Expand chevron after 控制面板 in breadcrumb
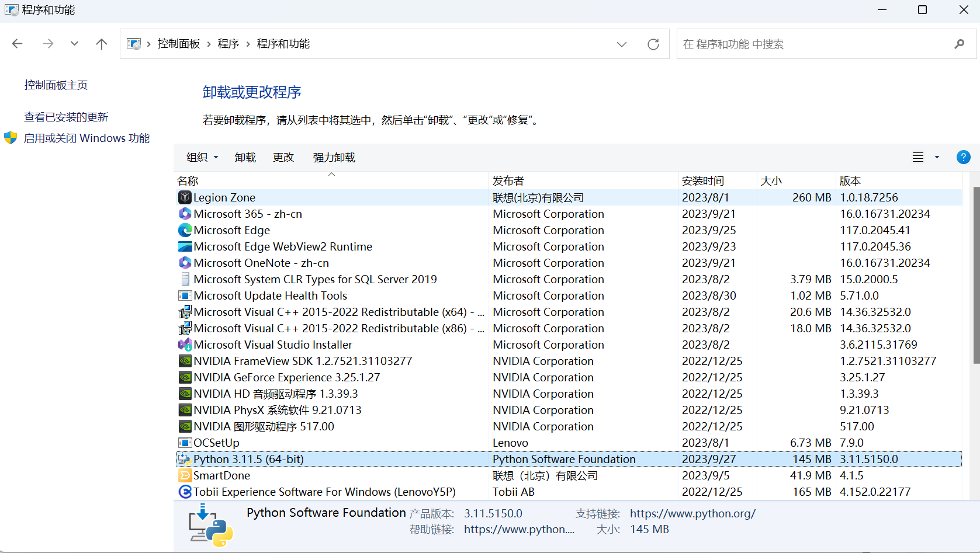This screenshot has width=980, height=553. tap(209, 44)
